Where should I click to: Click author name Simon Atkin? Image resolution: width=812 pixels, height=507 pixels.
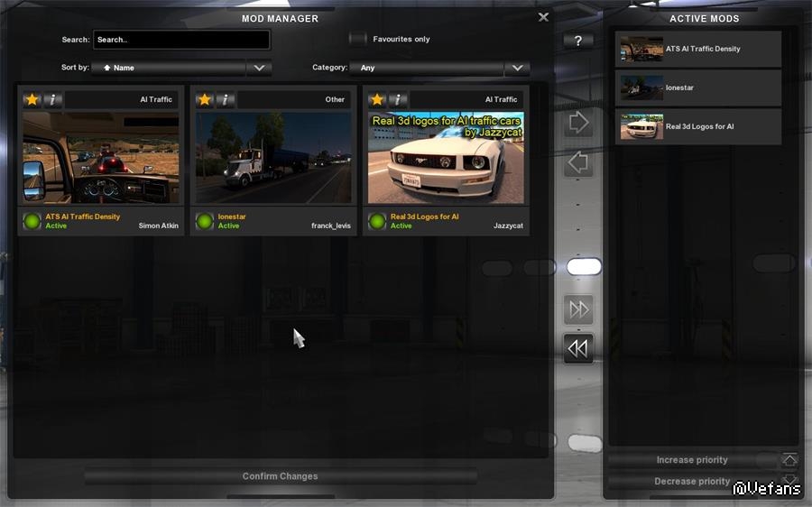click(159, 226)
